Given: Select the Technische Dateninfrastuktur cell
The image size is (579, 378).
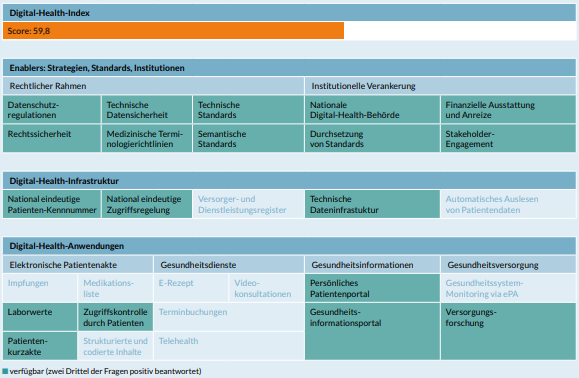Looking at the screenshot, I should 372,204.
